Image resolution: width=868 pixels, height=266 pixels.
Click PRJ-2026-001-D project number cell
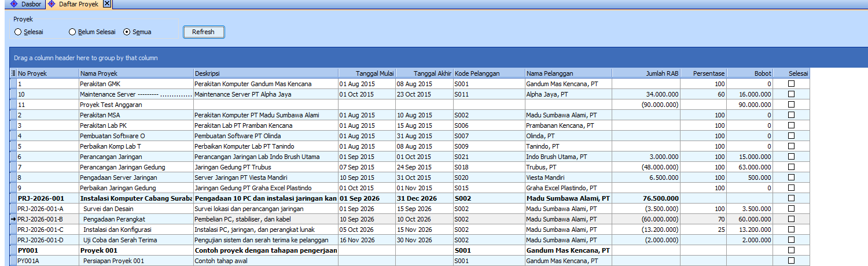47,240
